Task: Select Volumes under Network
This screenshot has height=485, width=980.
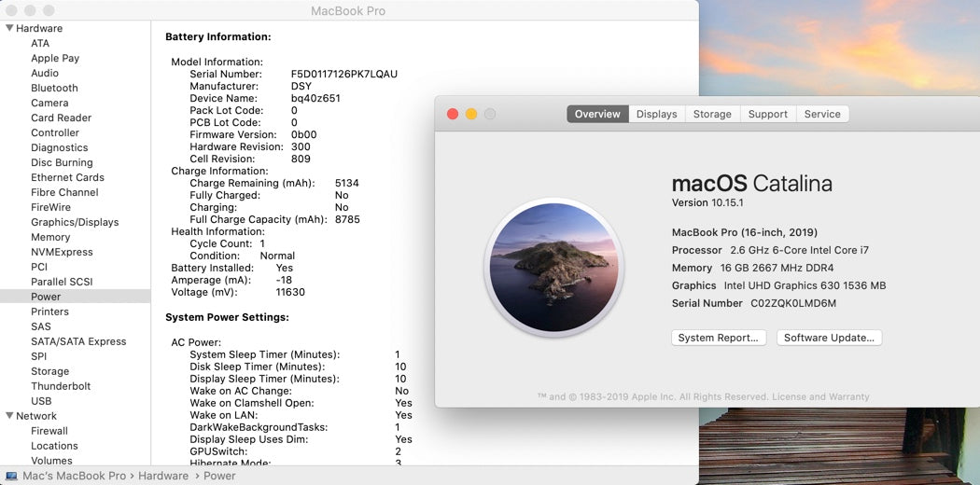Action: click(52, 461)
